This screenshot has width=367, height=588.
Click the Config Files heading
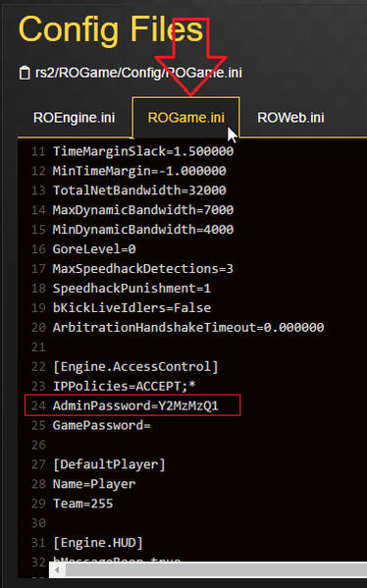(111, 30)
